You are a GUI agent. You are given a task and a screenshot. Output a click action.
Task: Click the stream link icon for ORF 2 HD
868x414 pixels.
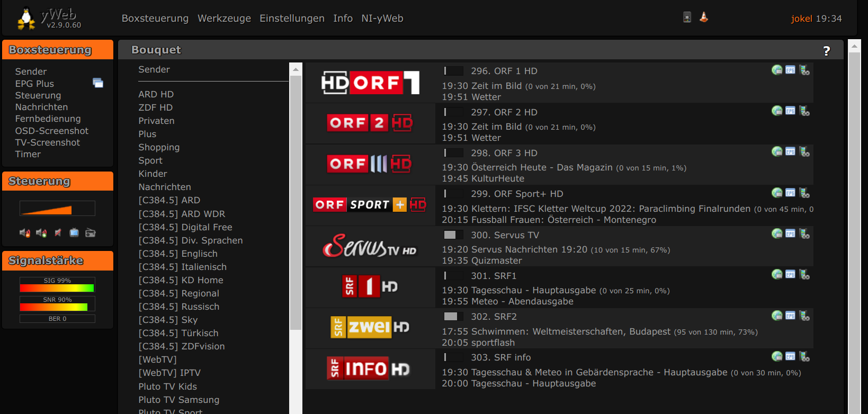804,111
